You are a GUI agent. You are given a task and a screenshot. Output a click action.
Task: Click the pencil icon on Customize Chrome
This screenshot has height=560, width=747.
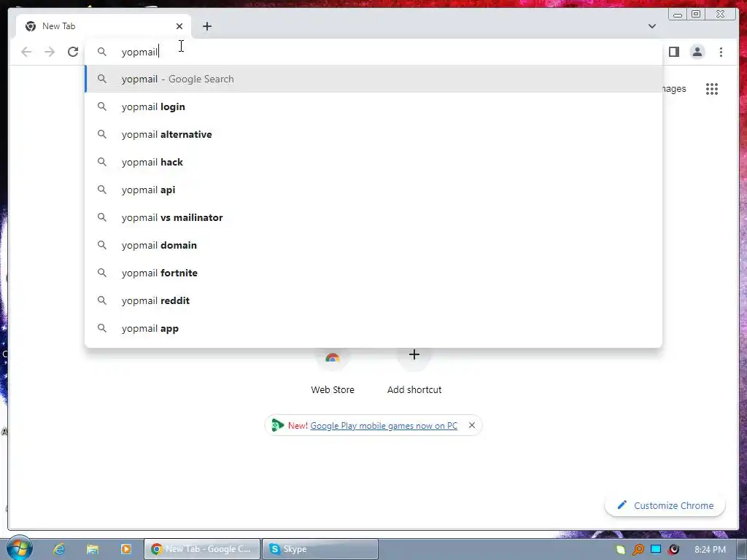click(622, 505)
